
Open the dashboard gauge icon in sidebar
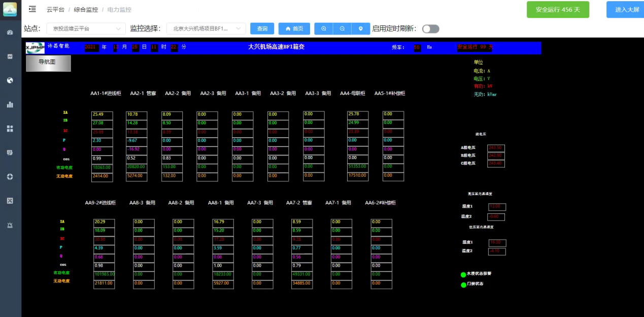click(x=10, y=33)
